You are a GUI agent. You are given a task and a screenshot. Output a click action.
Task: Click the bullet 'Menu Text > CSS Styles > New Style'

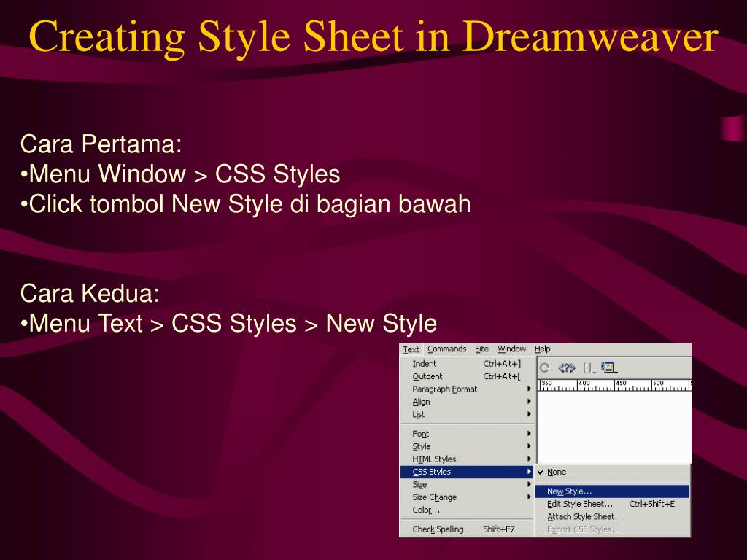click(228, 323)
